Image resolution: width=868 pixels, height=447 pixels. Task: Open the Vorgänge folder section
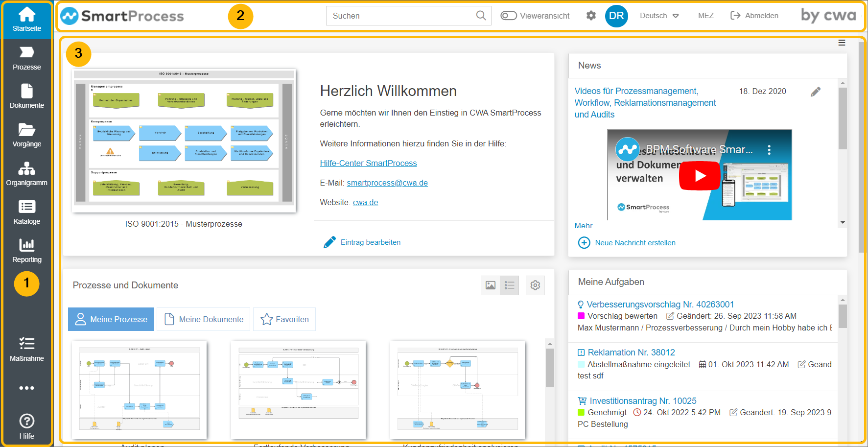(26, 135)
